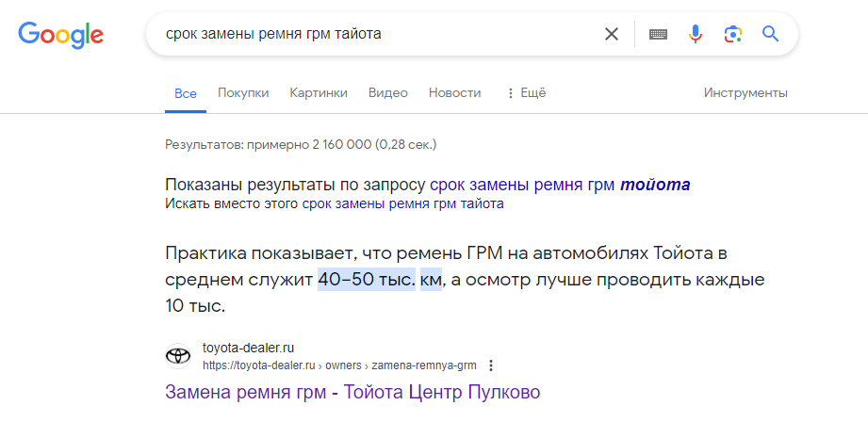Click the Google logo

coord(60,35)
